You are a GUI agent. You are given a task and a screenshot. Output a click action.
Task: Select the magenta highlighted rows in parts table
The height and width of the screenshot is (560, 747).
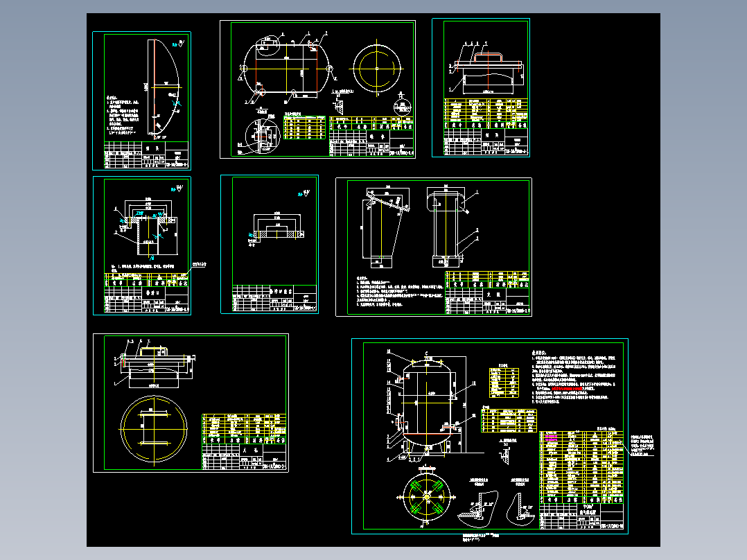(551, 437)
